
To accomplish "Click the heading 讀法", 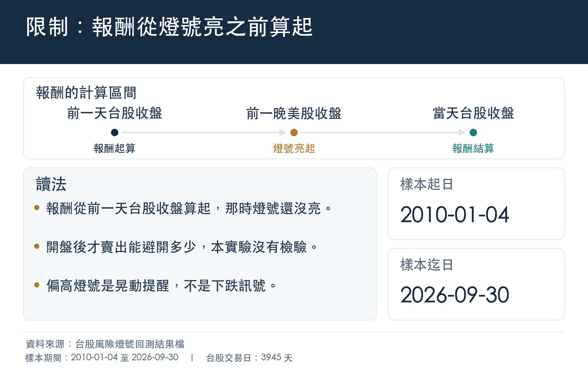I will coord(51,184).
